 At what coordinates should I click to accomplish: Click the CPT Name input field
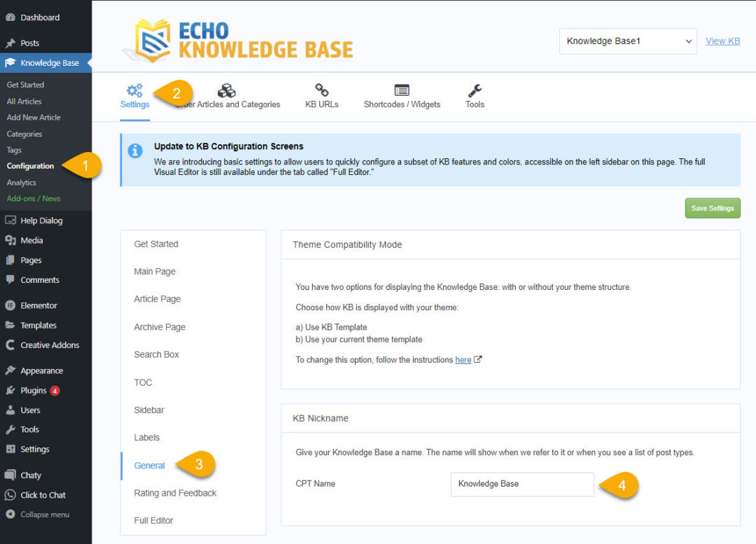(522, 484)
